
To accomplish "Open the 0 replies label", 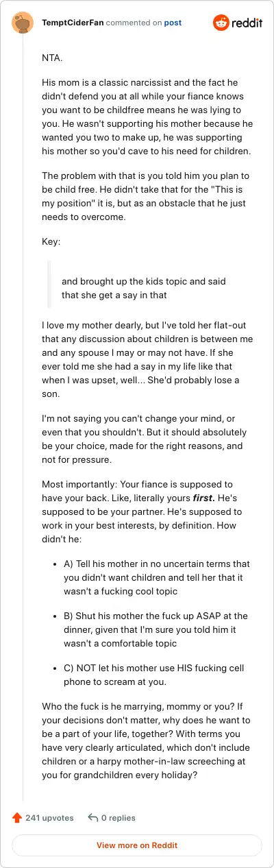I will [x=119, y=817].
